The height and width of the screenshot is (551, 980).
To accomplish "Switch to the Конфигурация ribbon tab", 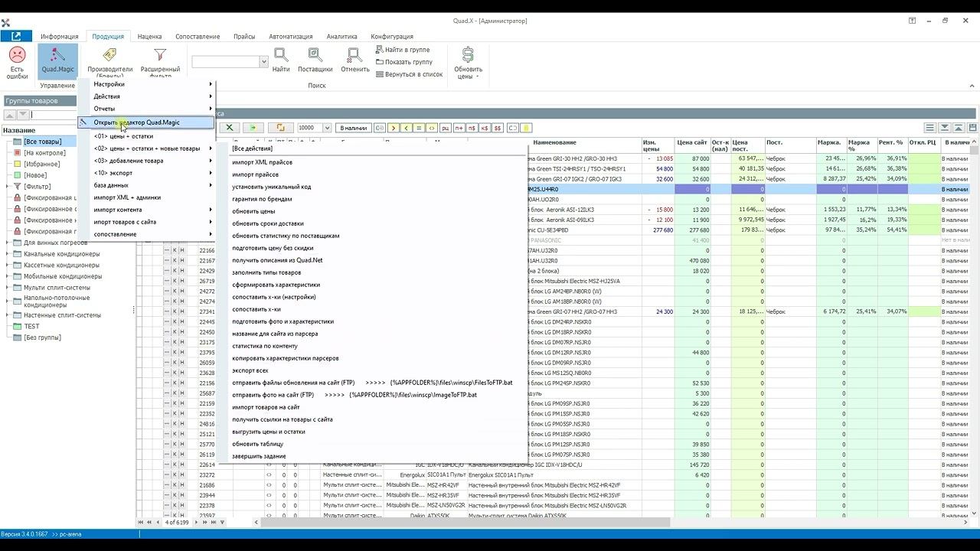I will (392, 36).
